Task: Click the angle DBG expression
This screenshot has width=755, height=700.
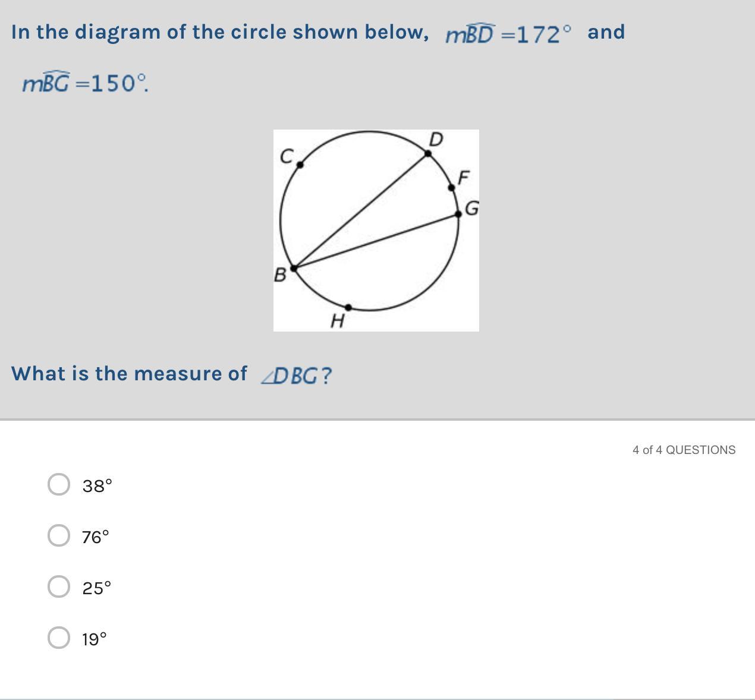Action: [x=296, y=376]
